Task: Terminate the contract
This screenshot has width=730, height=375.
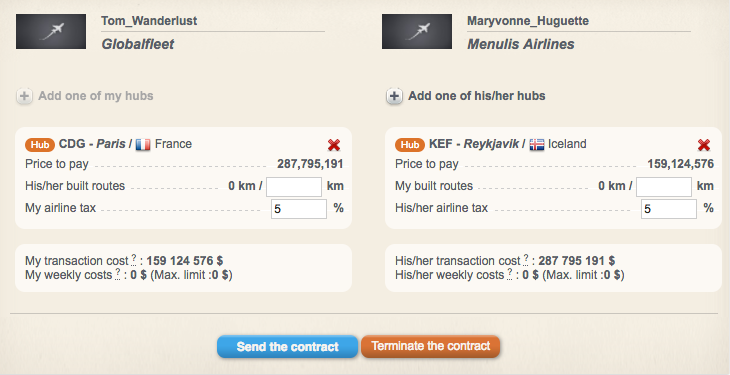Action: point(431,346)
